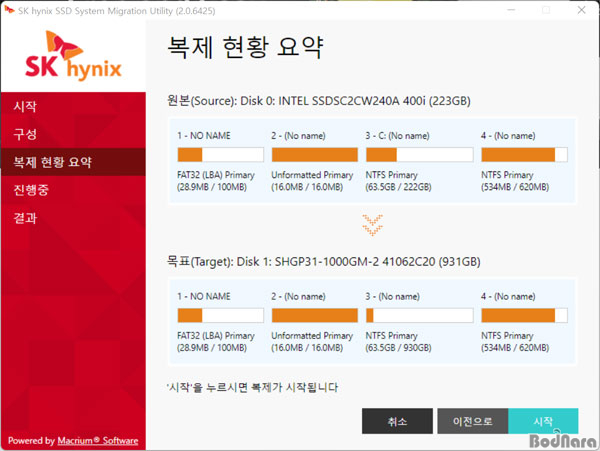Click the SK hynix butterfly logo
600x451 pixels.
(73, 55)
